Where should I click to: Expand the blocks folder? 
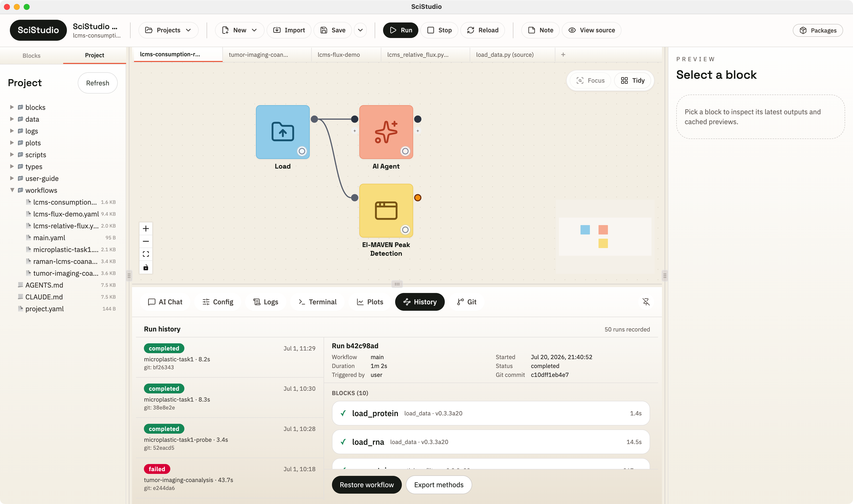pos(12,107)
